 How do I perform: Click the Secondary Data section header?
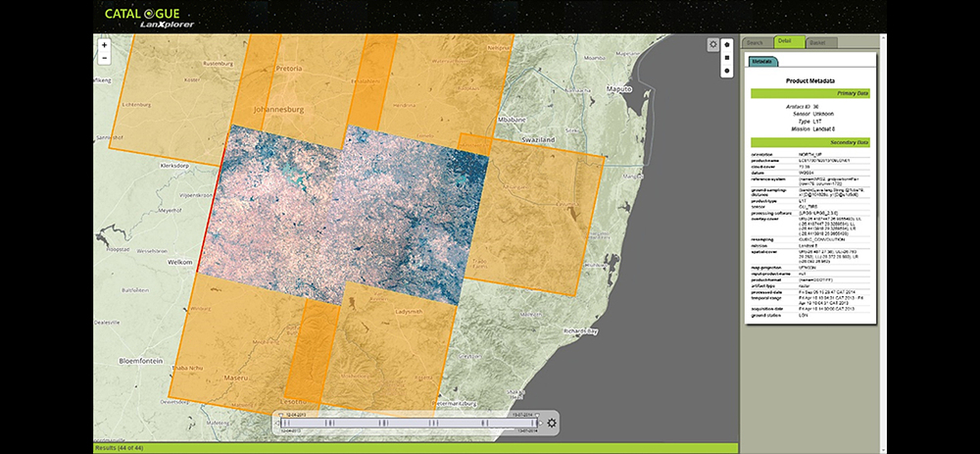pyautogui.click(x=810, y=142)
